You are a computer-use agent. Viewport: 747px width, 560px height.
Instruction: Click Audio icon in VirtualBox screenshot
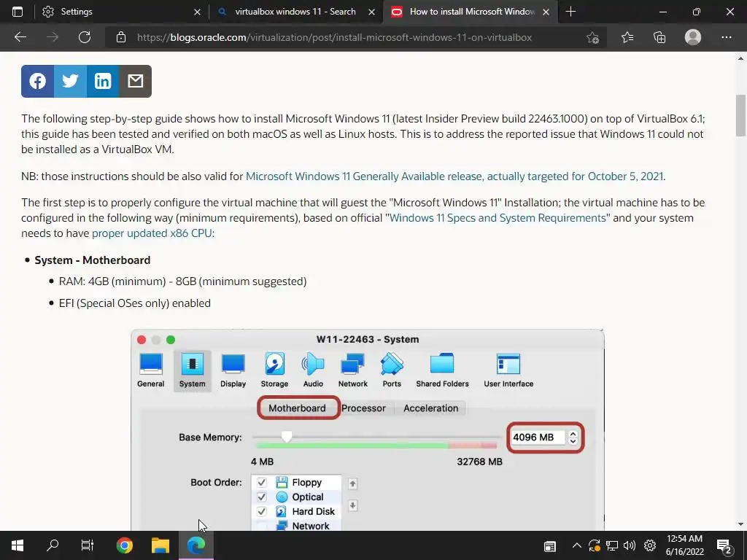point(313,370)
